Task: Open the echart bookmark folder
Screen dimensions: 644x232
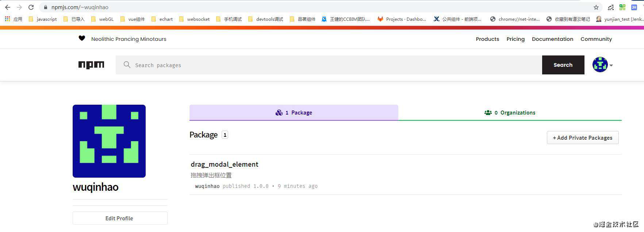Action: (x=162, y=19)
